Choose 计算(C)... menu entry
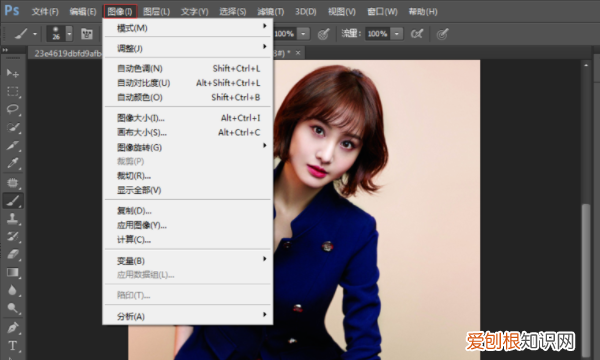 [188, 240]
